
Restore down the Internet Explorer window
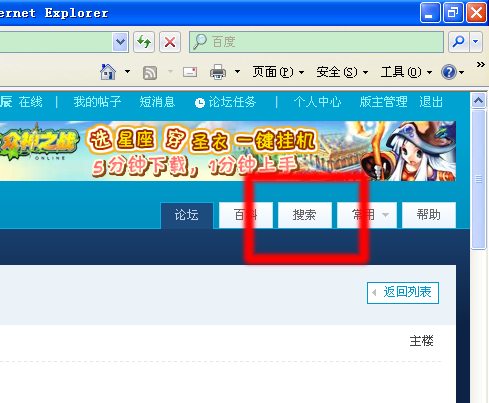pos(453,13)
